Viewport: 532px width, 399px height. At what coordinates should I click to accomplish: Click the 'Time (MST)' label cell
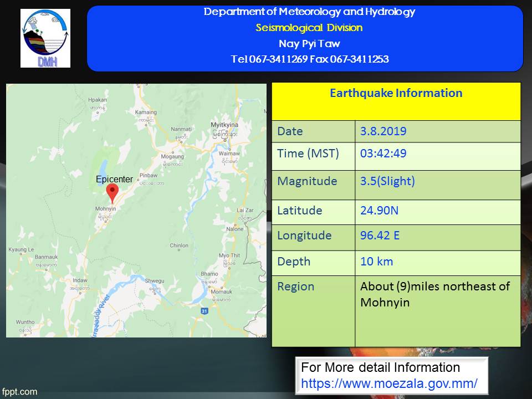[314, 156]
